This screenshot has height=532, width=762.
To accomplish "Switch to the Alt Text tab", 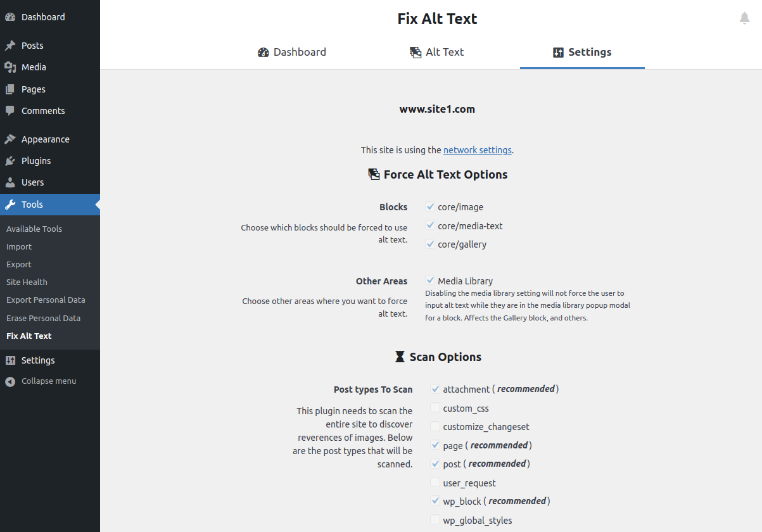I will [x=437, y=53].
